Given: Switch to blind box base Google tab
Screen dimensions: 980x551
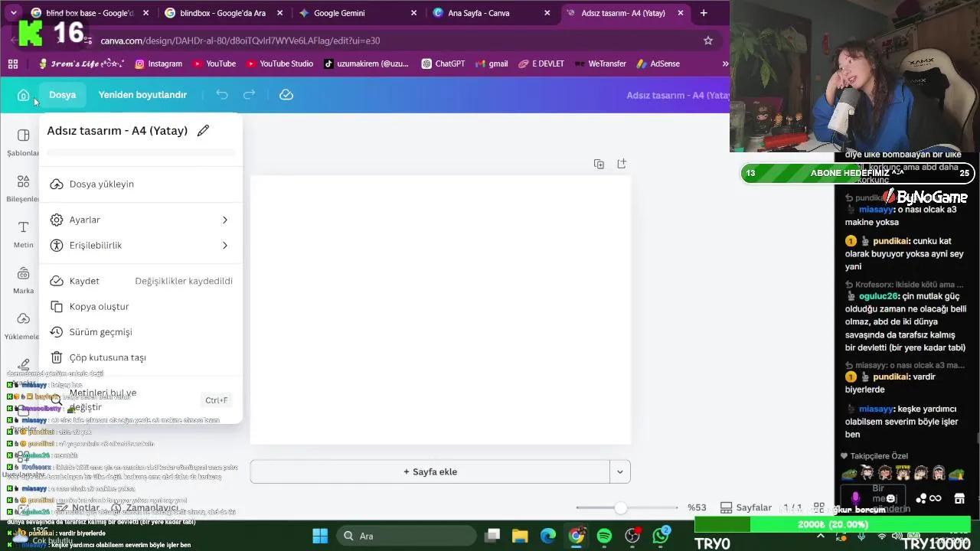Looking at the screenshot, I should tap(90, 13).
